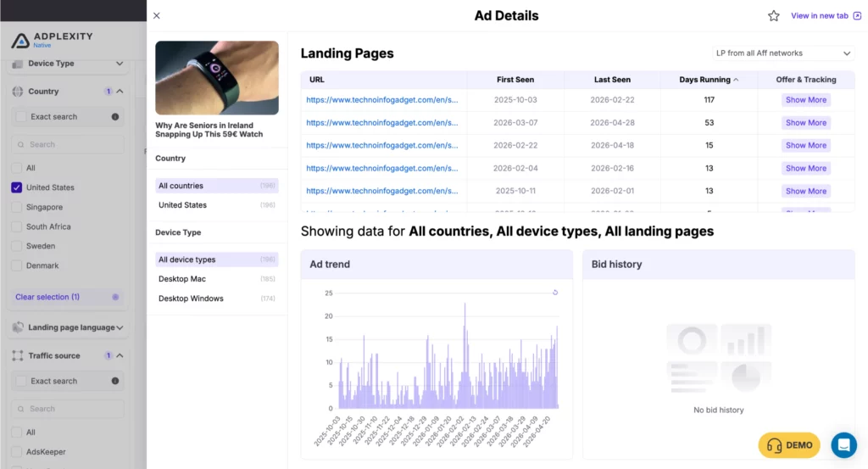This screenshot has height=469, width=868.
Task: Click Show More for 15 days row
Action: pyautogui.click(x=805, y=145)
